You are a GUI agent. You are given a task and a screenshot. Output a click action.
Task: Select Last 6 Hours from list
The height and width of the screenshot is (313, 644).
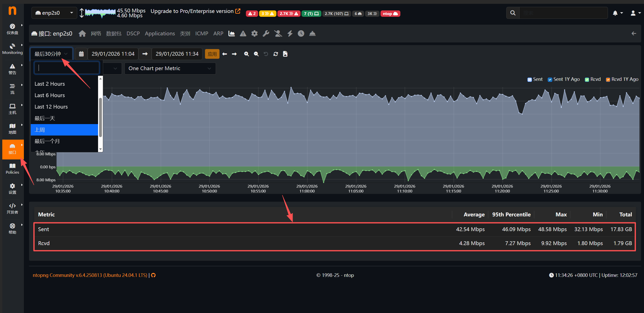point(50,95)
